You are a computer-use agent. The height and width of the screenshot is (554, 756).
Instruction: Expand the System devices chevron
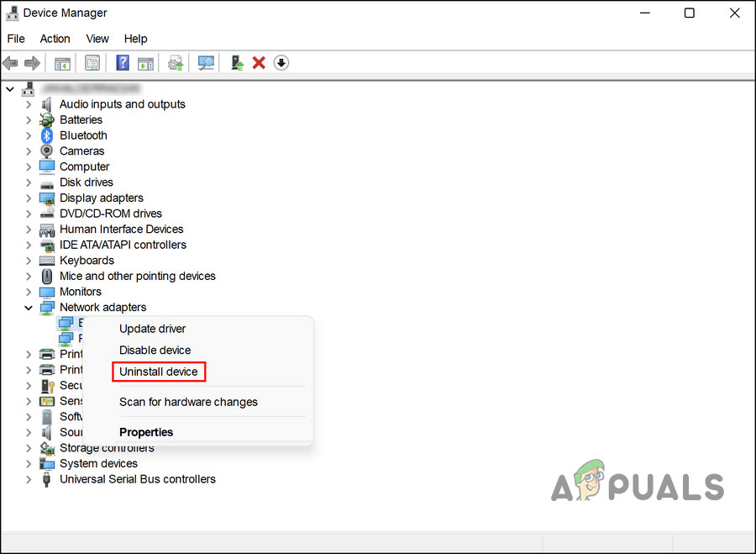[x=29, y=464]
